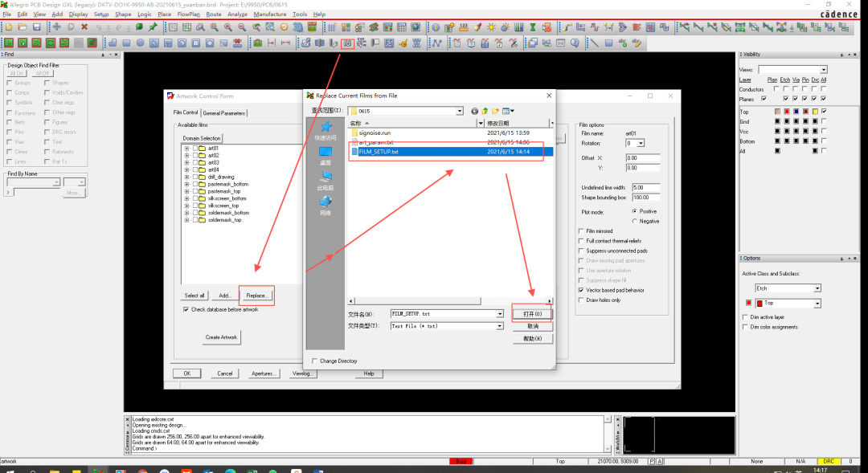Select the Positive plot mode radio
The width and height of the screenshot is (868, 473).
click(634, 211)
